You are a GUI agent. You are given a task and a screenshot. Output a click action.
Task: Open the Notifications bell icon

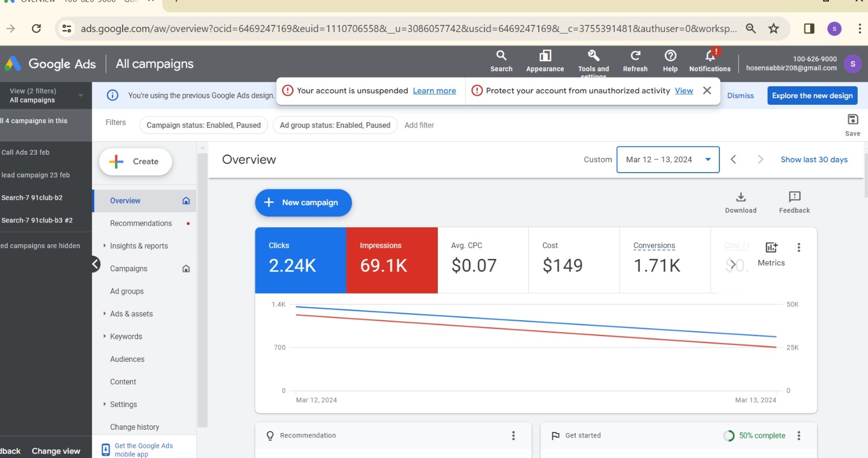click(710, 56)
